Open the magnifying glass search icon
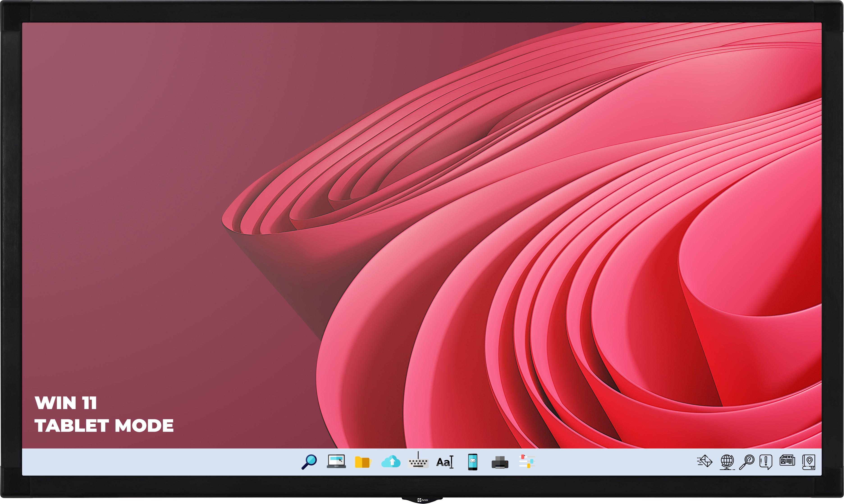The height and width of the screenshot is (504, 844). [x=309, y=462]
